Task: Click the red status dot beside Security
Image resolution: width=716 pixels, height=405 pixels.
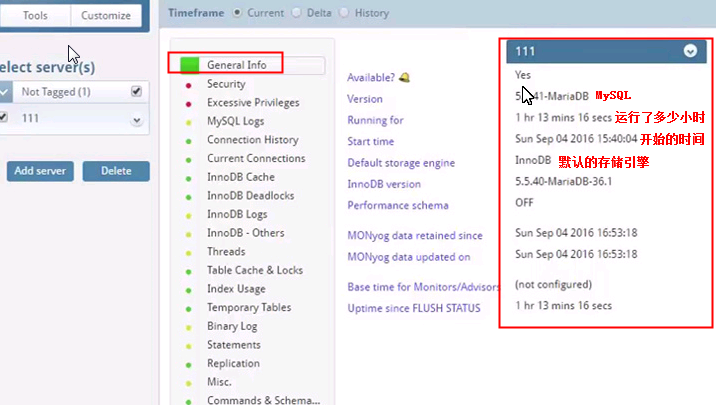Action: coord(189,85)
